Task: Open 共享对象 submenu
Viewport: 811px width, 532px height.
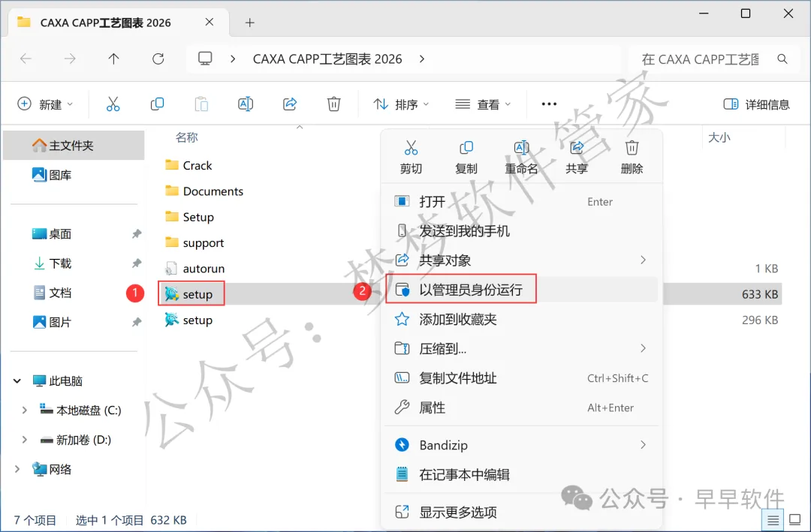Action: pyautogui.click(x=522, y=260)
